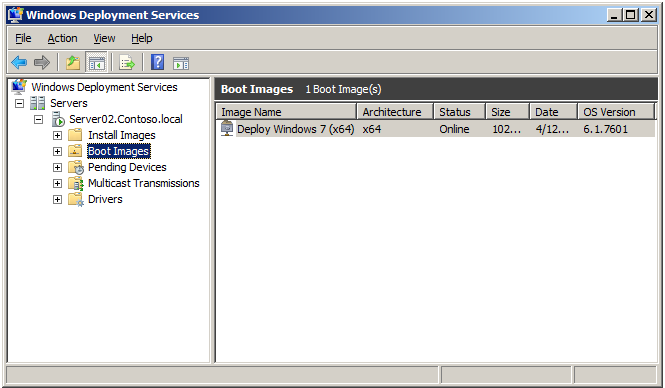Click the Deploy Windows 7 boot image icon
Screen dimensions: 665x388
click(227, 128)
